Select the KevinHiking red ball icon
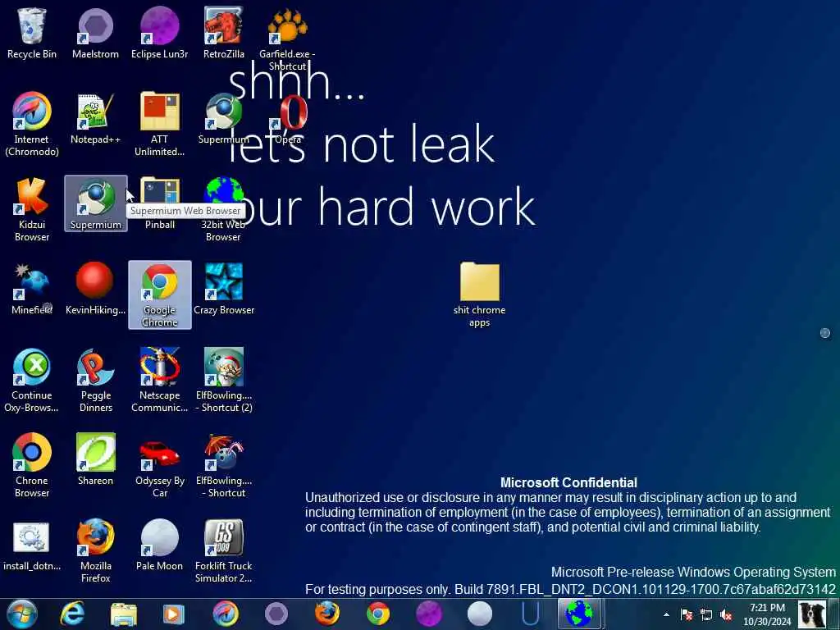 pos(95,290)
